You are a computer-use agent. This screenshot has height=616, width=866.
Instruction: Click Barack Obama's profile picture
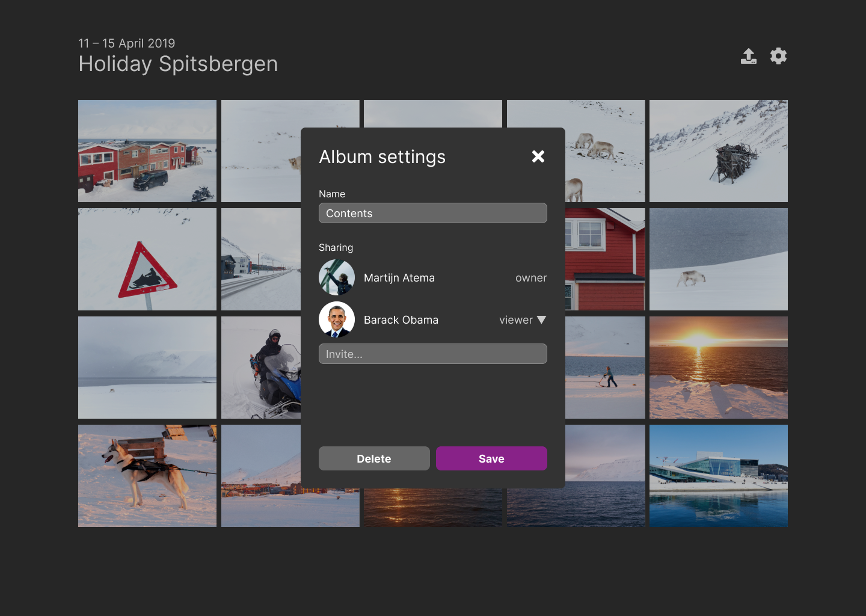[x=337, y=319]
